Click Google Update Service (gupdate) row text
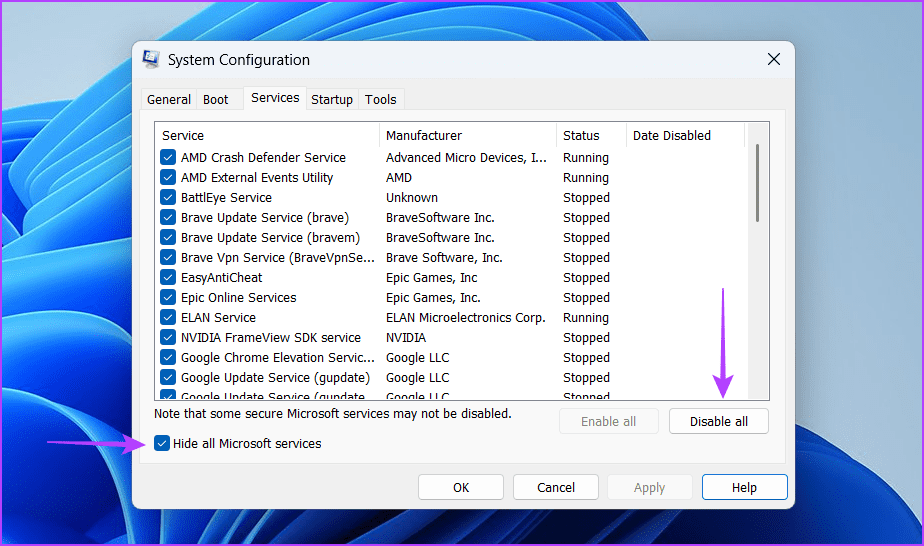924x546 pixels. click(275, 378)
